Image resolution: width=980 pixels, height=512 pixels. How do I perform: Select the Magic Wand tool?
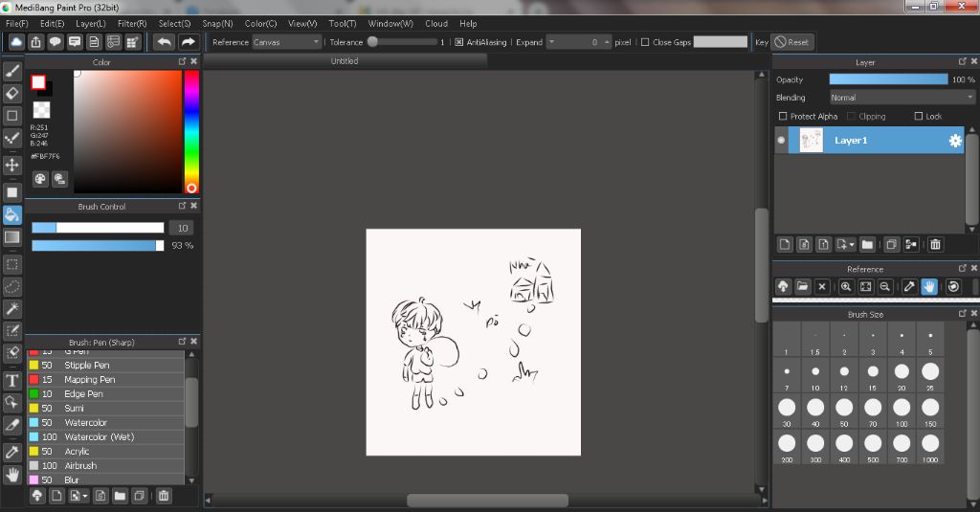click(11, 308)
